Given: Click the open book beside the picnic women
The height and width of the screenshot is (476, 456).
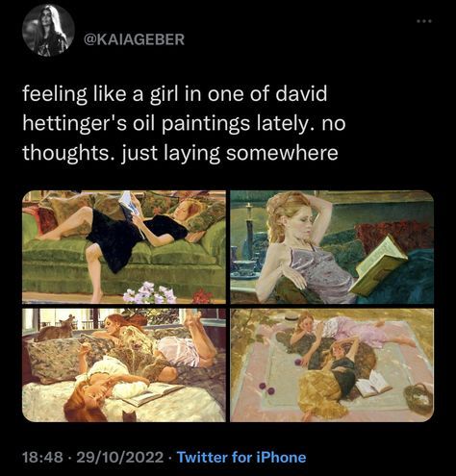Looking at the screenshot, I should 373,383.
